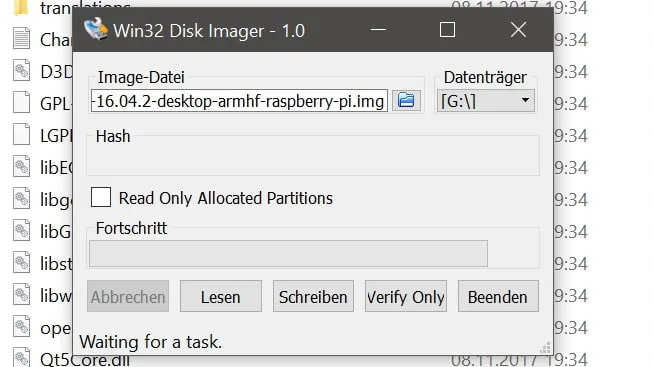Click the window resize grip corner
The height and width of the screenshot is (367, 653).
(546, 348)
